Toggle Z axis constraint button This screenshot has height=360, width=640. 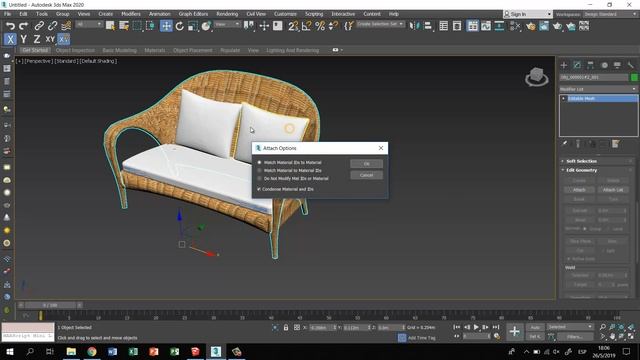click(x=37, y=39)
